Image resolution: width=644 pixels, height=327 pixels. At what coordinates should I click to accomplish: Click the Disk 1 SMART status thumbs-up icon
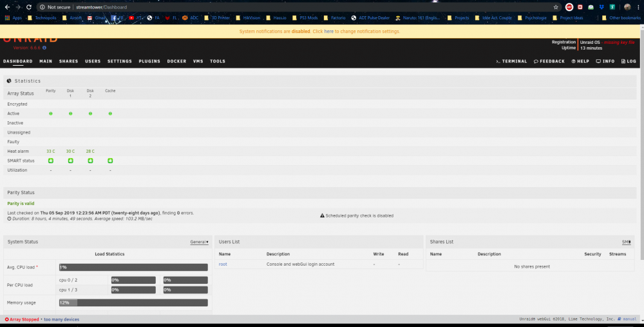click(71, 161)
